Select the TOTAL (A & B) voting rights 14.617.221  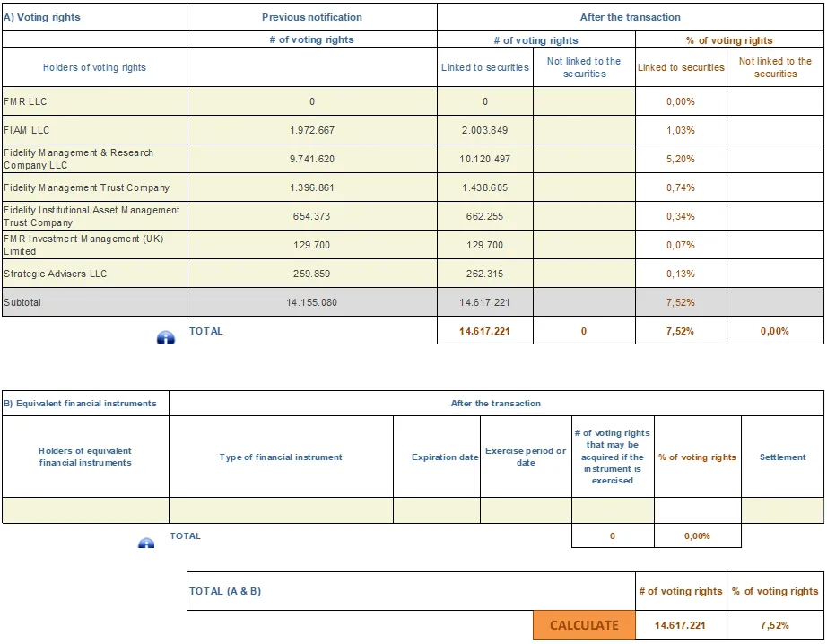click(x=681, y=625)
